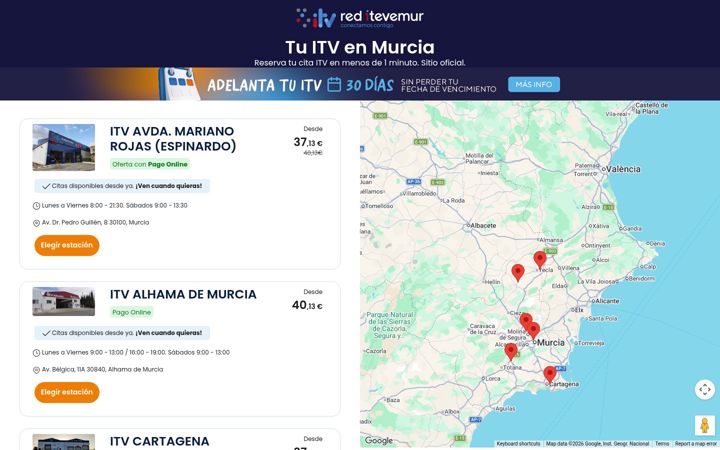
Task: Click the Pago Online badge under Alhama
Action: click(131, 312)
